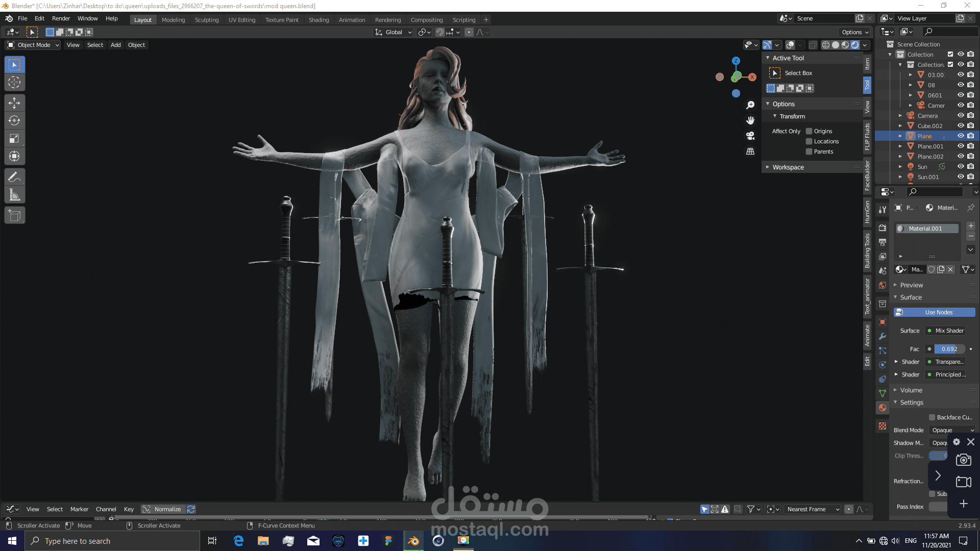Open the Modifiers wrench properties tab
This screenshot has width=980, height=551.
(883, 336)
